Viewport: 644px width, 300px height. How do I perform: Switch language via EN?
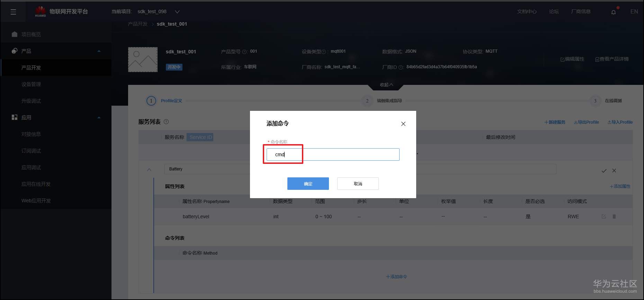tap(634, 12)
